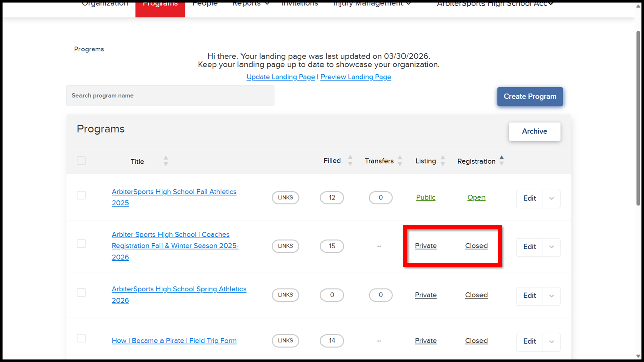Expand the Edit arrow for Spring Athletics 2026
This screenshot has width=644, height=362.
552,296
